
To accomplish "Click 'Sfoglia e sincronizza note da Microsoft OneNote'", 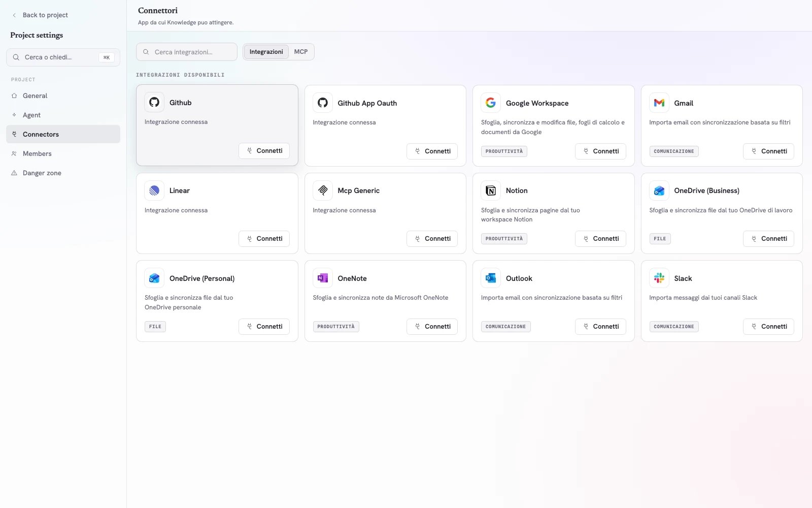I will coord(381,298).
